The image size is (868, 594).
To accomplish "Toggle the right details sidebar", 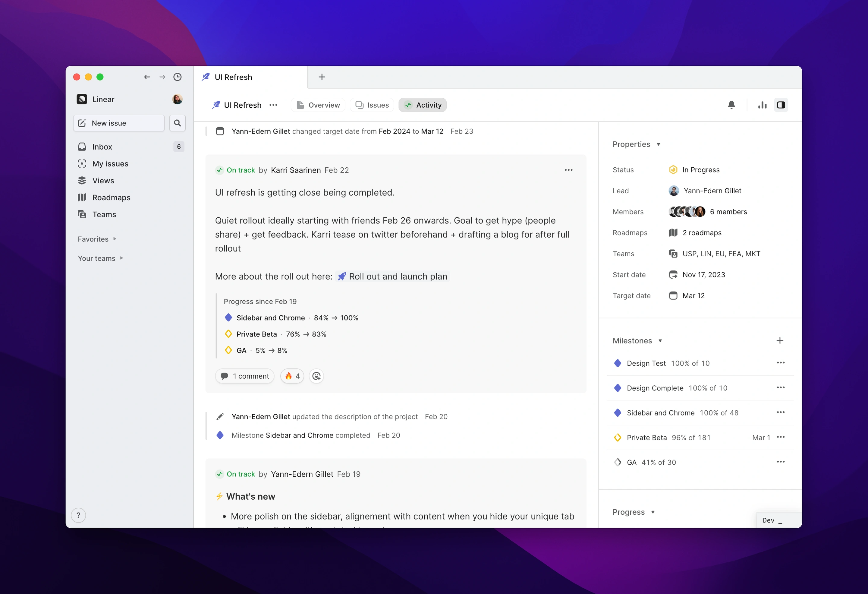I will [x=781, y=105].
